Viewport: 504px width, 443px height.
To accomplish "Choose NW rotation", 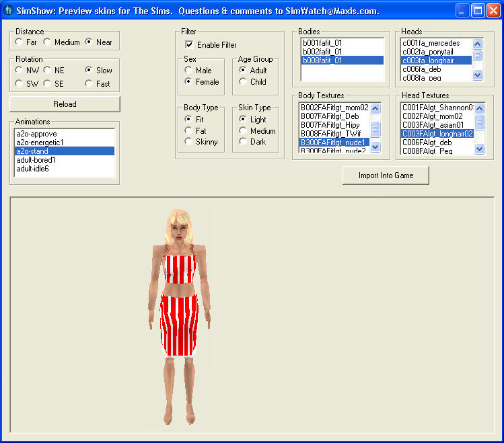I will pyautogui.click(x=27, y=71).
